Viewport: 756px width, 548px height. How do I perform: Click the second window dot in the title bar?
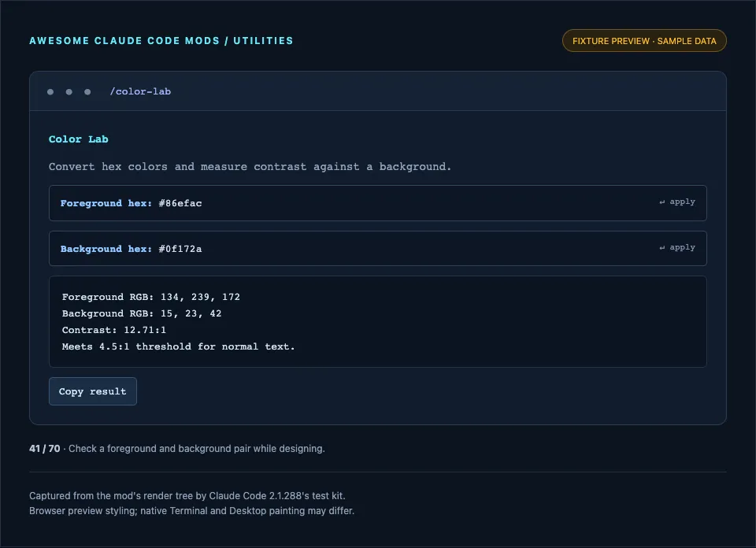pos(69,91)
